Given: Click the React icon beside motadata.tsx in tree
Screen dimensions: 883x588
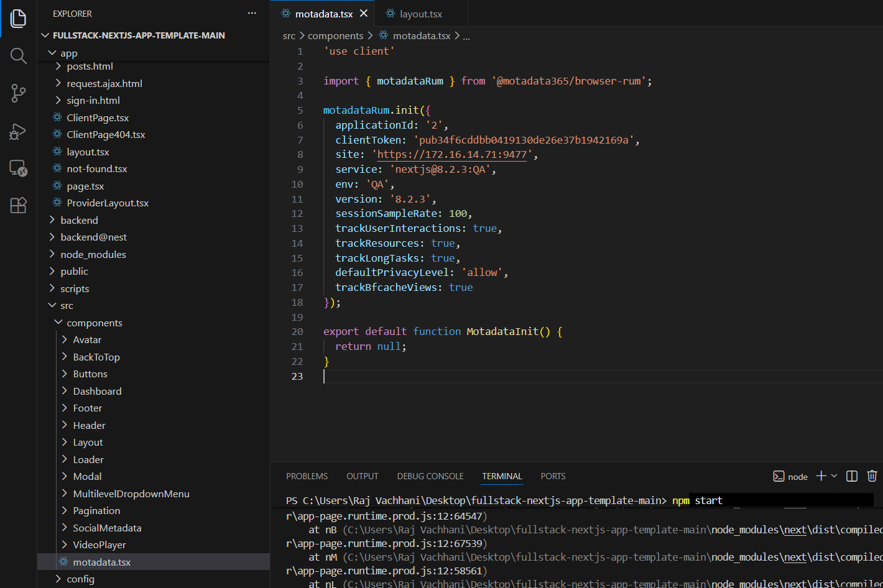Looking at the screenshot, I should (63, 561).
